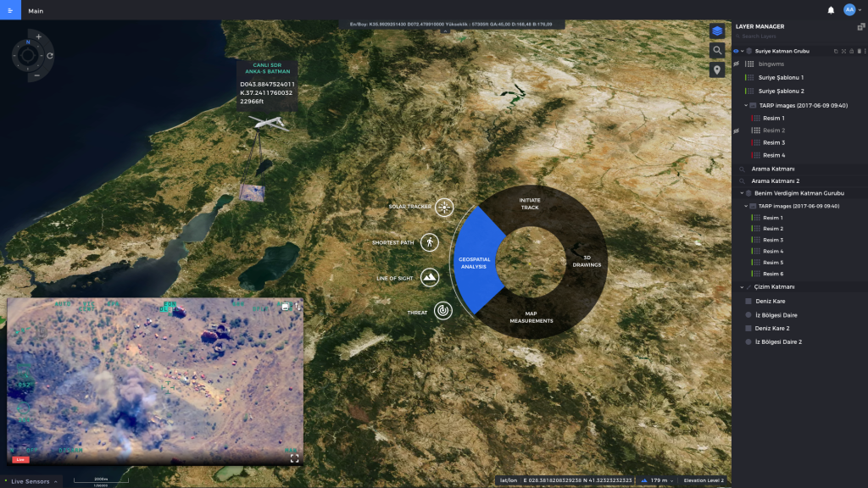
Task: Open the hamburger menu at top left
Action: click(10, 11)
